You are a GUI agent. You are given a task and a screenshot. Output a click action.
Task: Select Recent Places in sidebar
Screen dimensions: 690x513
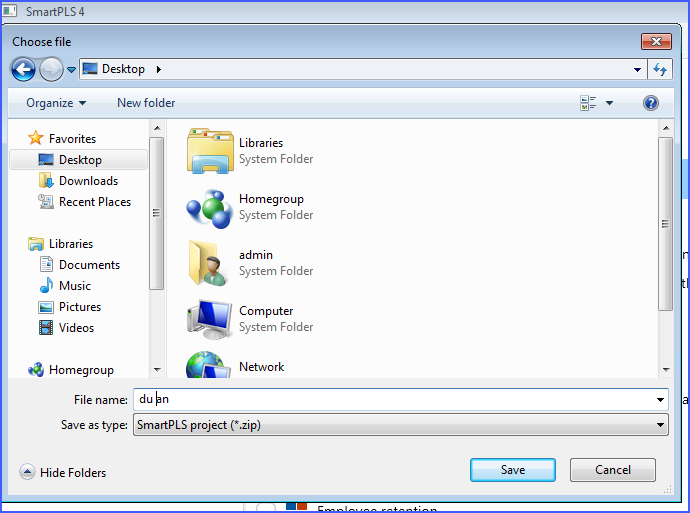(94, 202)
